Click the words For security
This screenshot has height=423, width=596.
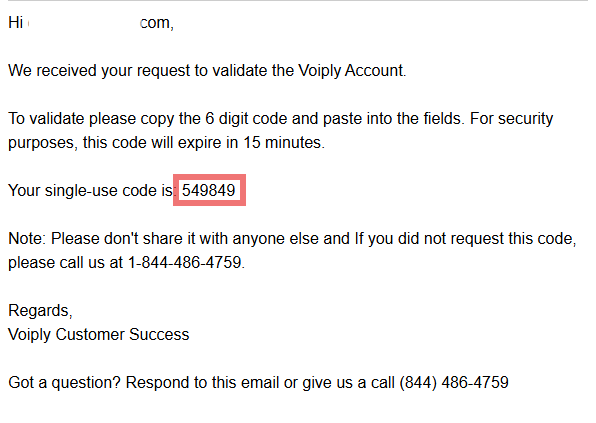511,119
